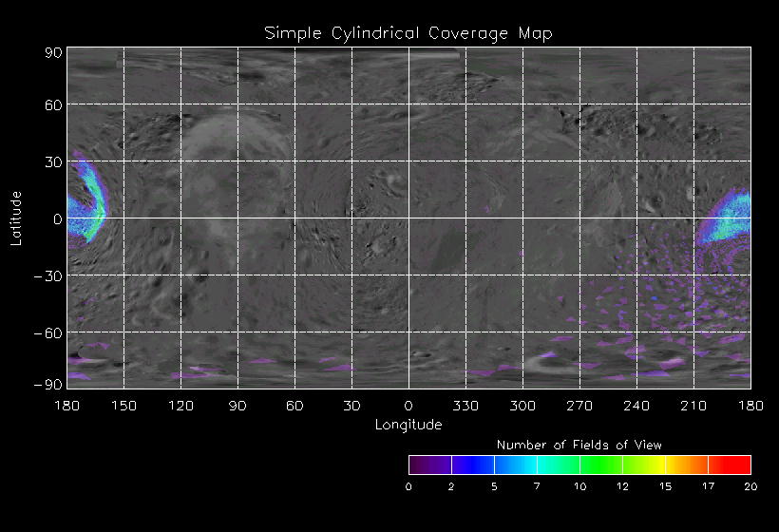
Task: Click the longitude "240" tick label
Action: click(636, 406)
